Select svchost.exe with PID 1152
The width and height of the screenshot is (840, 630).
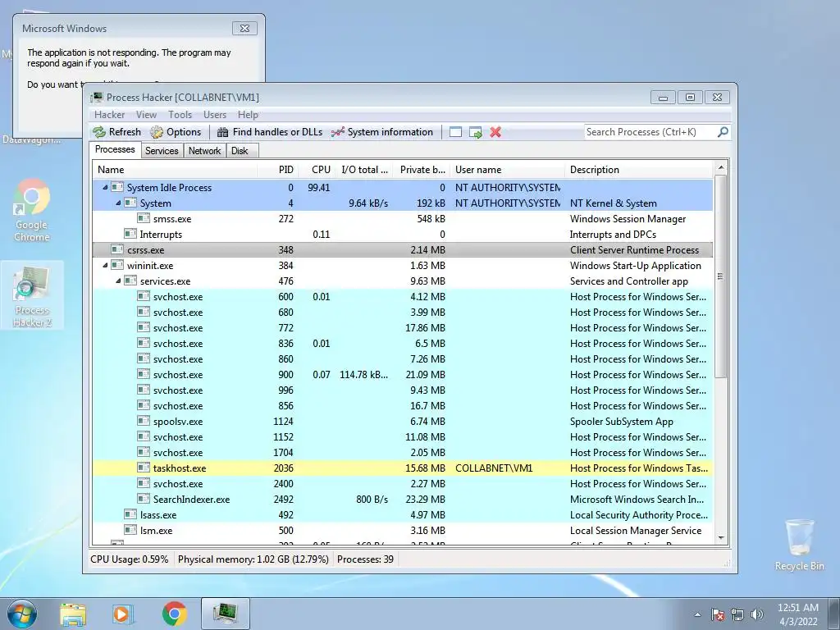402,436
